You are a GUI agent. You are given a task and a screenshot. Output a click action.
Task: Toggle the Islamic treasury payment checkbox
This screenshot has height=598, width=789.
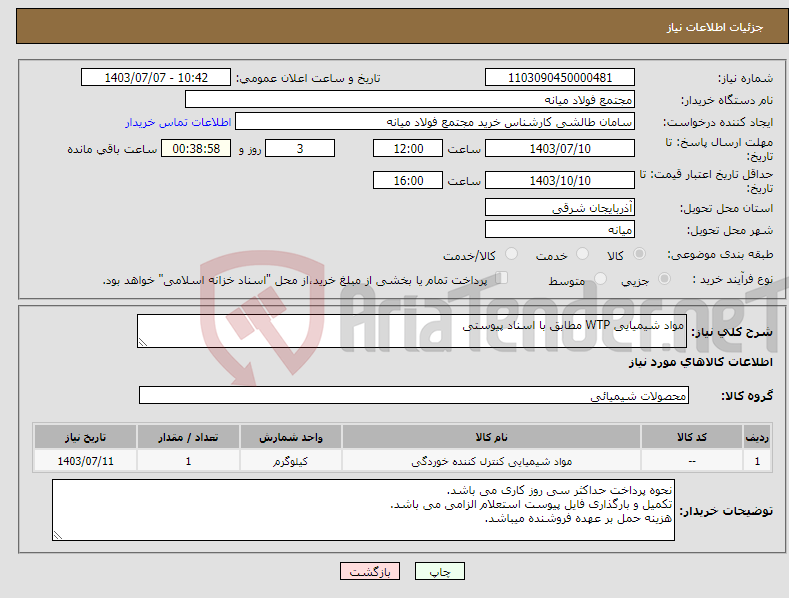tap(502, 277)
